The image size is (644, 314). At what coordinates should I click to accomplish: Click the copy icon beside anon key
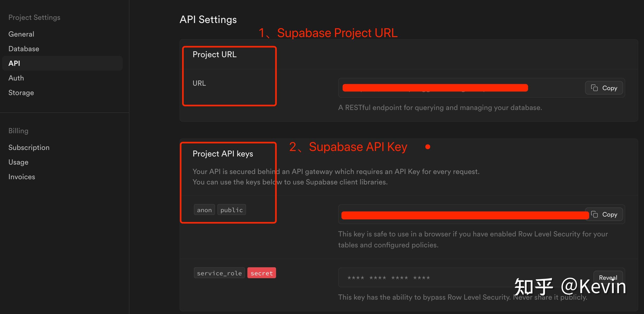pyautogui.click(x=594, y=214)
